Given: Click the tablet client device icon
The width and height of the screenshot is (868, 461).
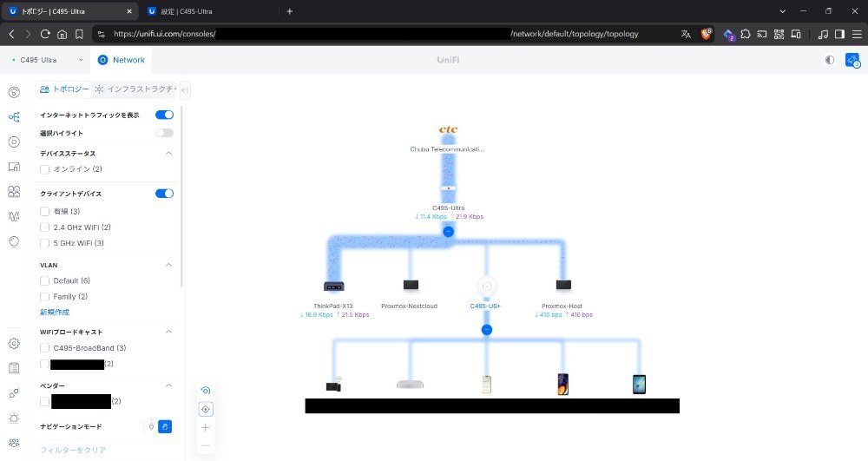Looking at the screenshot, I should pos(639,384).
